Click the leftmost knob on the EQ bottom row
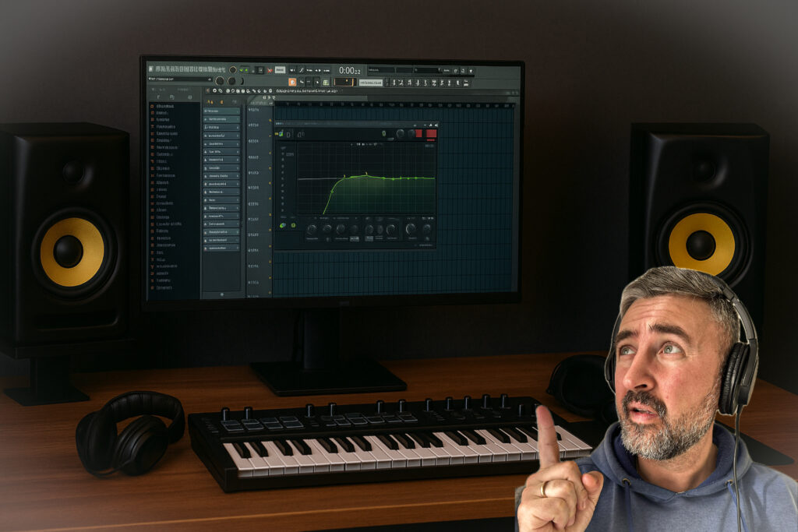 click(311, 229)
